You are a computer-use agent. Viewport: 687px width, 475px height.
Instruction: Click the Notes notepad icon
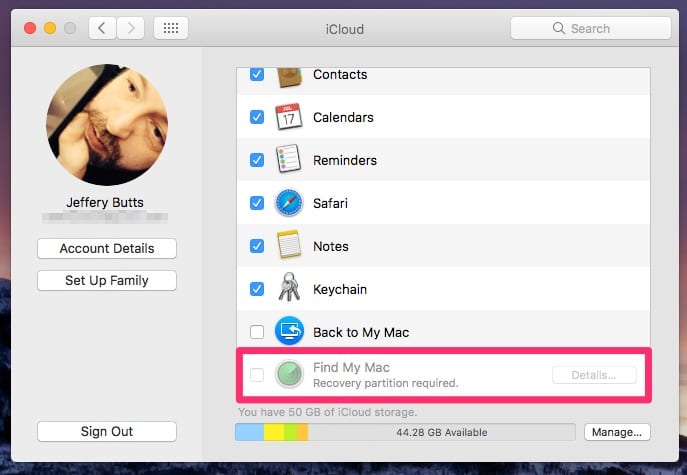289,244
